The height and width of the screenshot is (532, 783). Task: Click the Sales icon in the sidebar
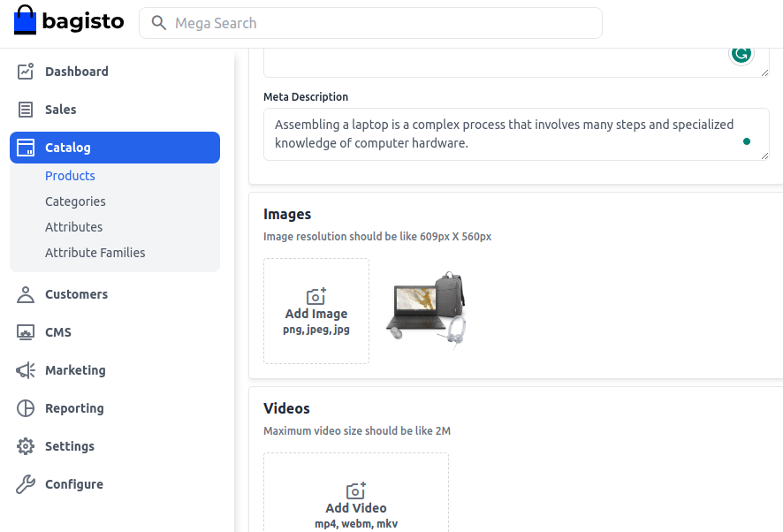24,109
